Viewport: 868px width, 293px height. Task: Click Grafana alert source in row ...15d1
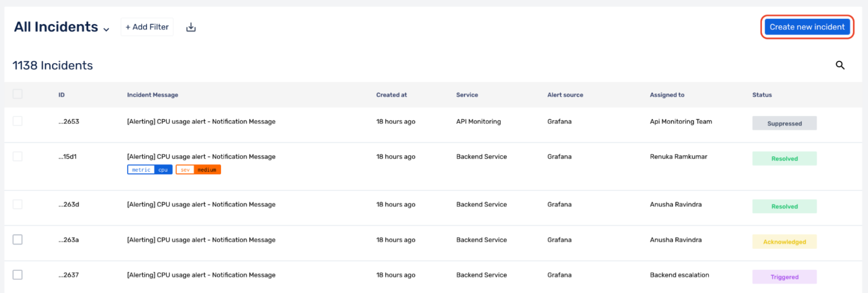[x=560, y=157]
